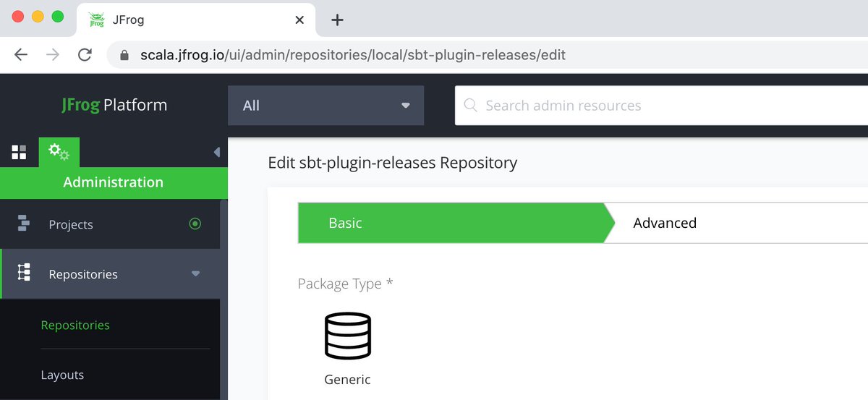Select the Generic package type icon

click(x=347, y=336)
